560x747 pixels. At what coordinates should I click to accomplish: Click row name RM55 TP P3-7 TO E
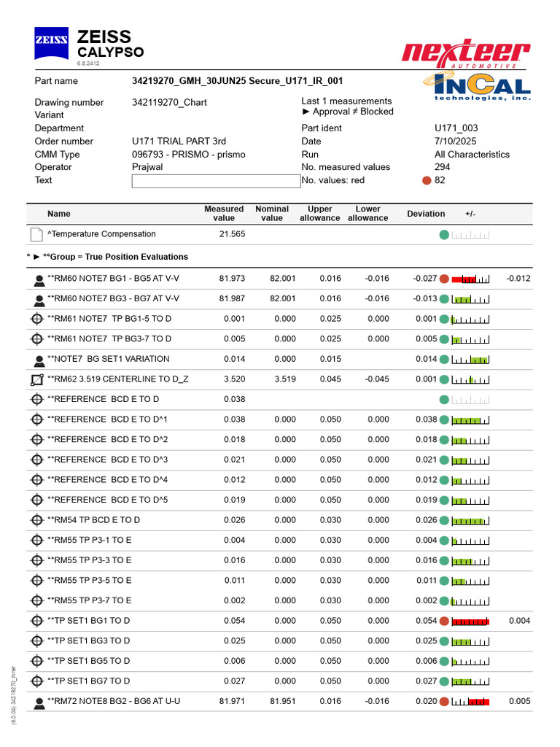click(90, 601)
